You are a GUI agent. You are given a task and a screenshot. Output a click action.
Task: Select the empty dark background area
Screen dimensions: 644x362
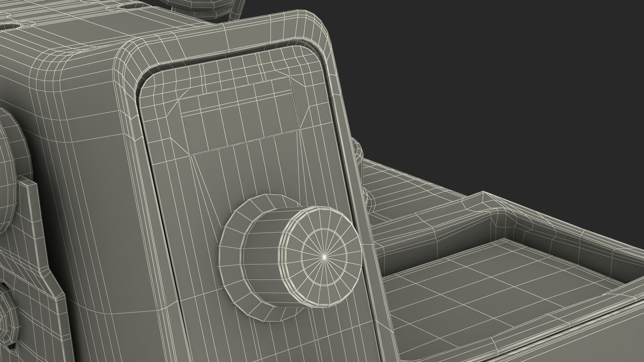[x=503, y=84]
